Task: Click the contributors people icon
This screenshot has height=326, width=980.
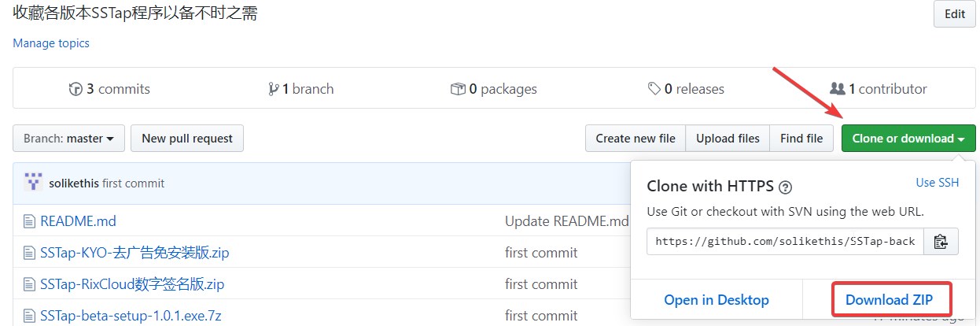Action: (x=837, y=89)
